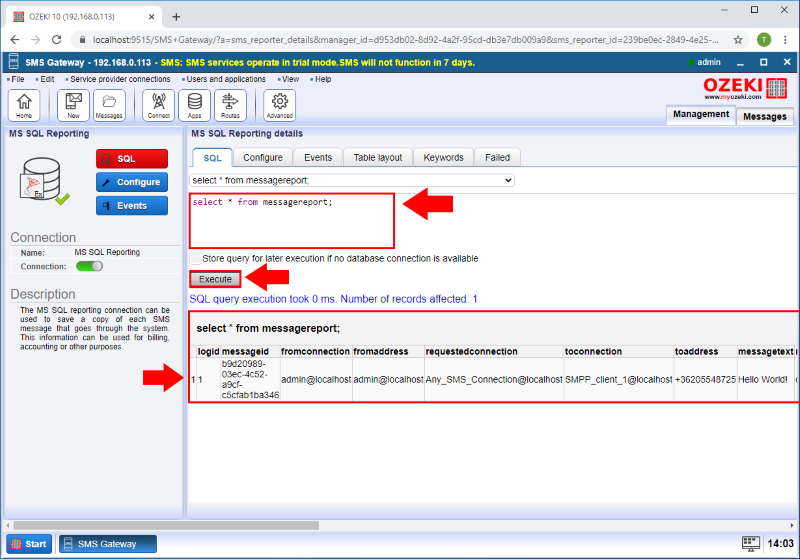The height and width of the screenshot is (559, 800).
Task: Click the admin user indicator
Action: (704, 62)
